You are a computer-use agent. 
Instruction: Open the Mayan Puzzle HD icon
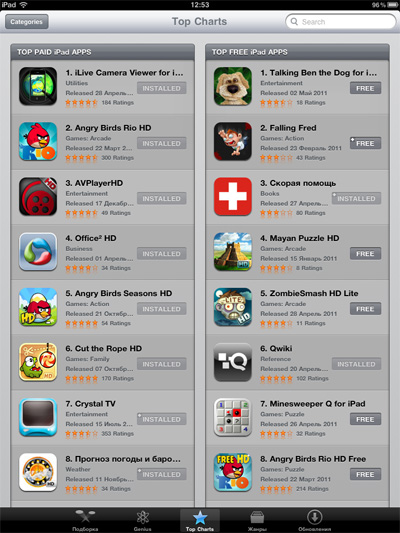[x=233, y=252]
